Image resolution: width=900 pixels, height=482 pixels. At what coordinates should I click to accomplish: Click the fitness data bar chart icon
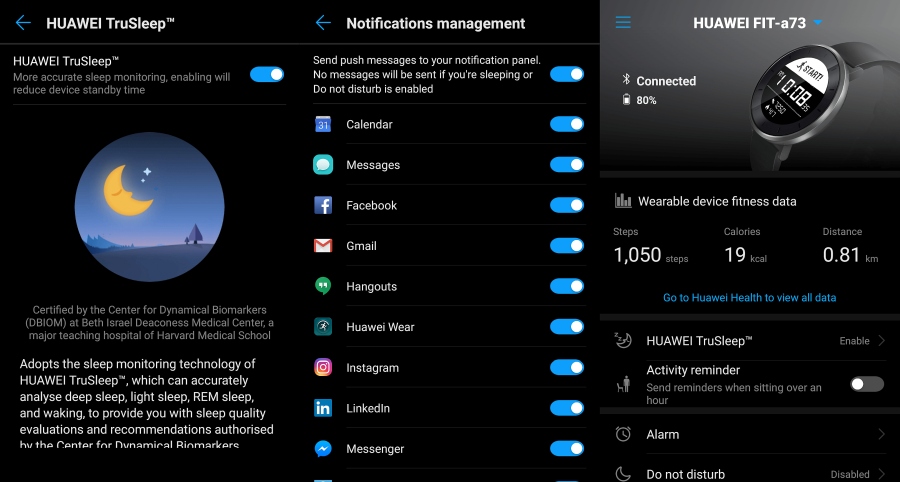[623, 200]
